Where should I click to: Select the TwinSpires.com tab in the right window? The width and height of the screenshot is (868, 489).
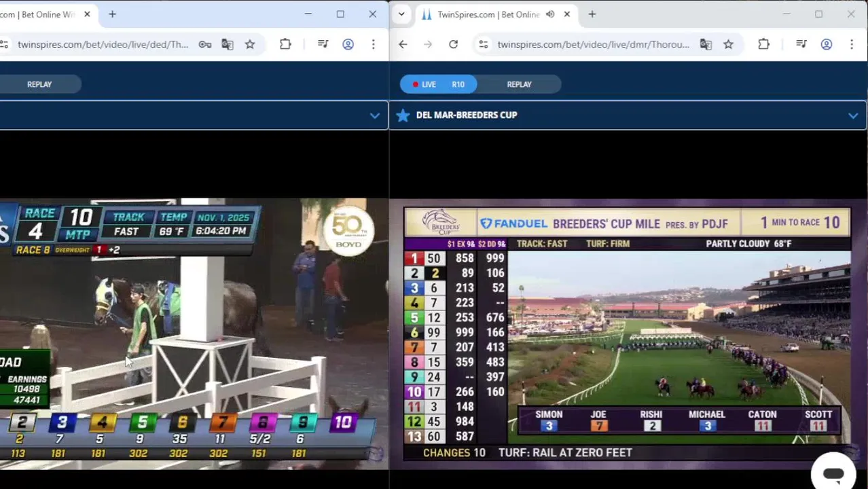coord(488,14)
